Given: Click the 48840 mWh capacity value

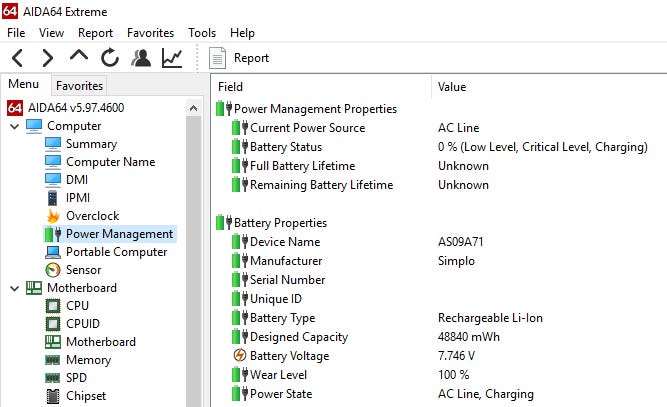Looking at the screenshot, I should [x=469, y=337].
